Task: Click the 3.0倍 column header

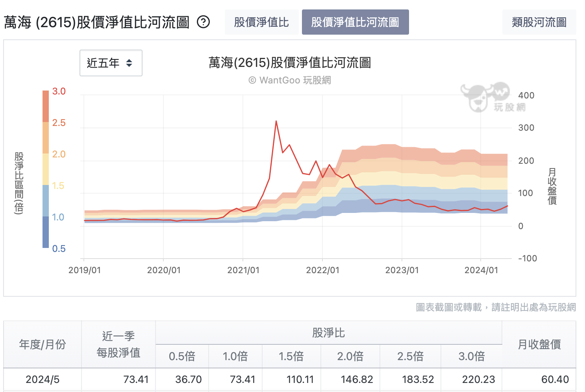Action: (472, 356)
